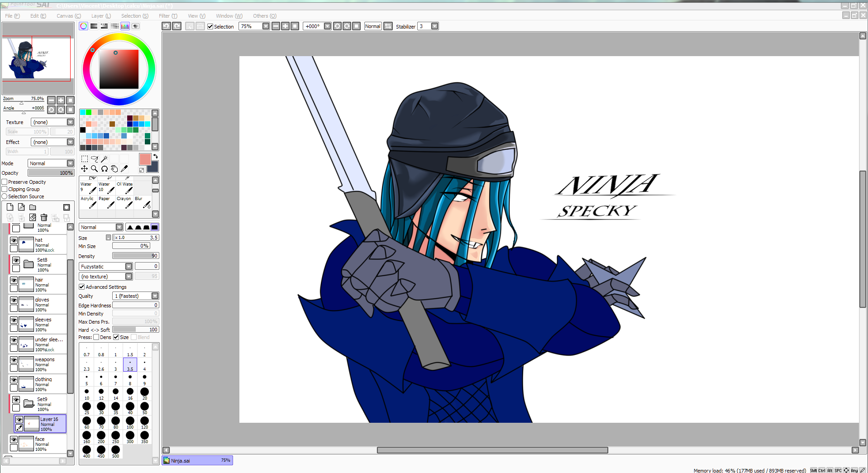Create a new layer set folder

[x=33, y=207]
